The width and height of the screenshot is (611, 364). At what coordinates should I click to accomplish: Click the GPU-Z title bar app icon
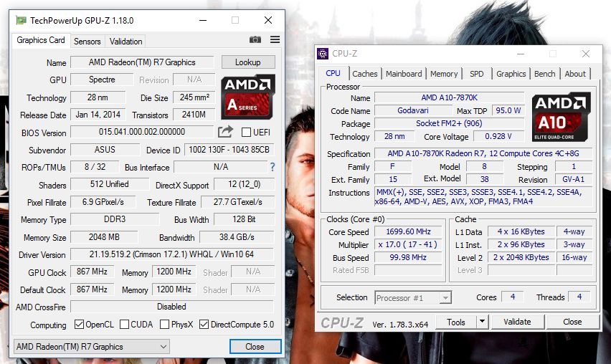[x=21, y=20]
